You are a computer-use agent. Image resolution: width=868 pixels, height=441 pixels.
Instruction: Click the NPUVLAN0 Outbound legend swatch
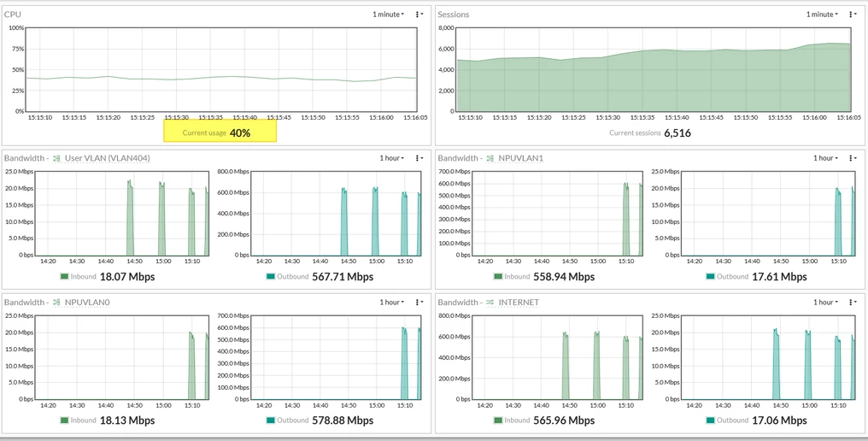[x=271, y=420]
